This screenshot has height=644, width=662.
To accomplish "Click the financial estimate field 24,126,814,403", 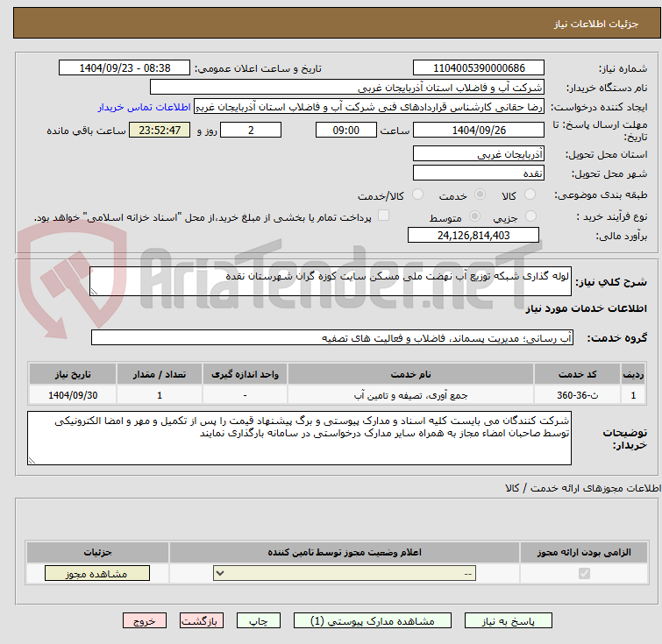I will pos(473,235).
